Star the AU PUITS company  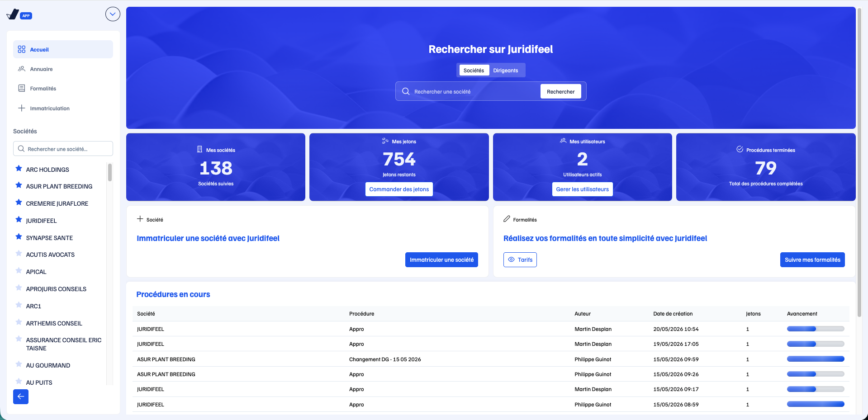19,382
